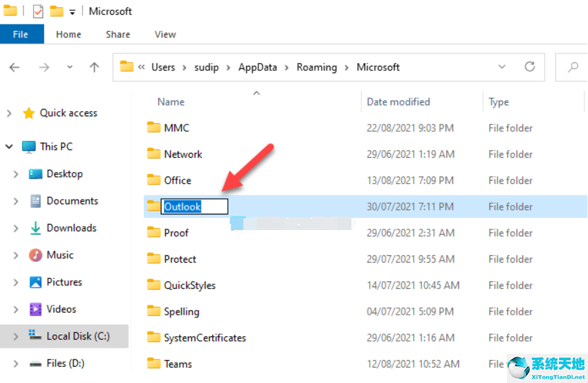The width and height of the screenshot is (588, 383).
Task: Open Videos from the navigation pane
Action: coord(61,309)
